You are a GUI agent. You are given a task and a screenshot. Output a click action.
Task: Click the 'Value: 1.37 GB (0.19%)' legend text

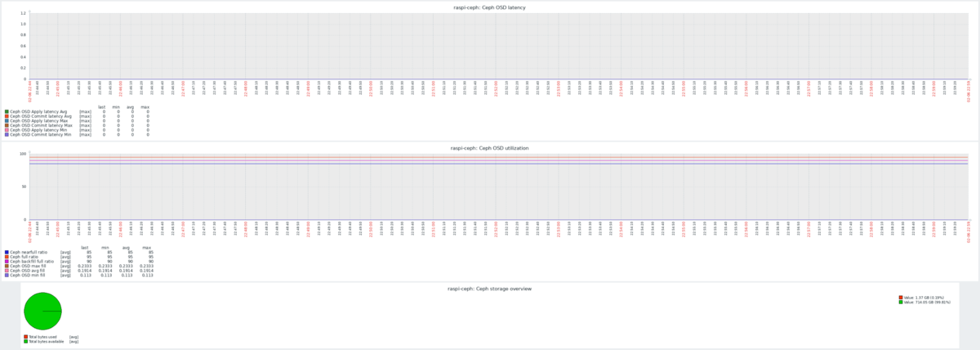coord(924,298)
